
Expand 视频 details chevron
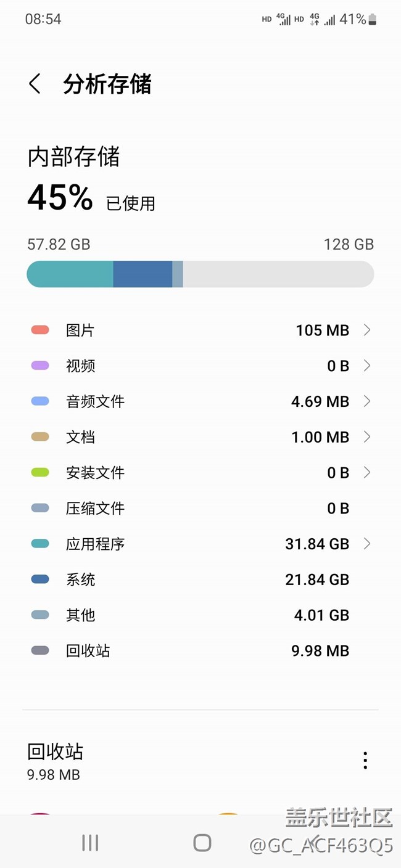tap(367, 366)
